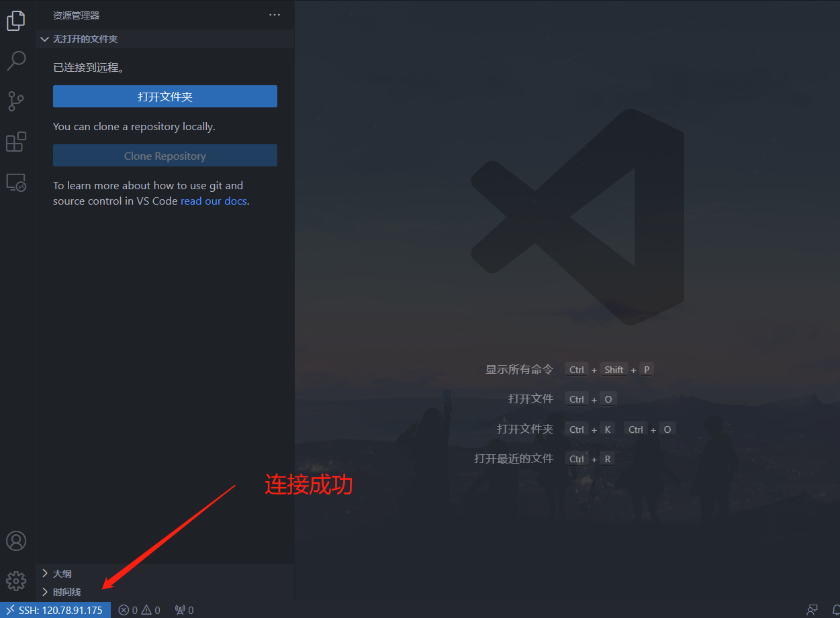Click the warnings count in status bar
Viewport: 840px width, 618px height.
point(151,610)
